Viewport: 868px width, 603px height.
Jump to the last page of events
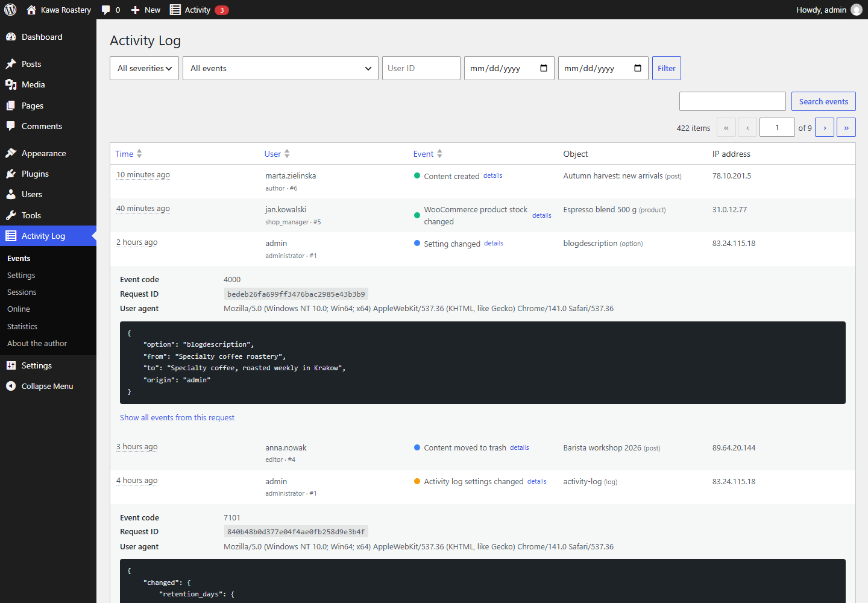[x=846, y=127]
